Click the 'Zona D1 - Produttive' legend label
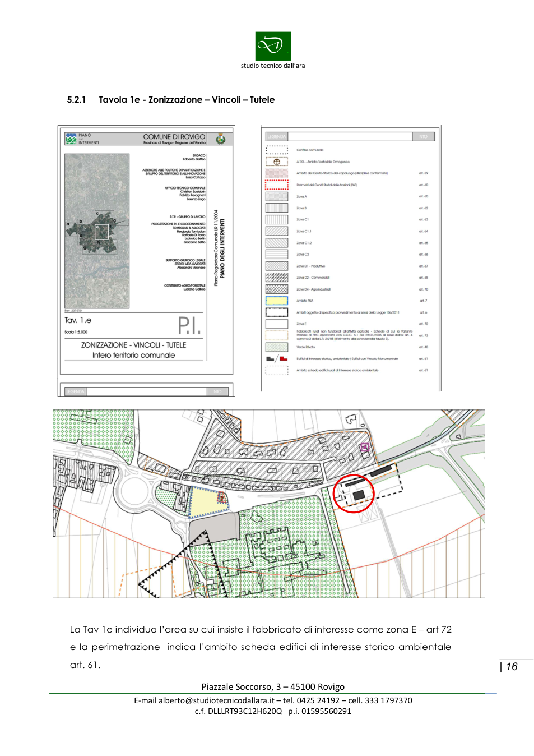Image resolution: width=534 pixels, height=756 pixels. [311, 266]
